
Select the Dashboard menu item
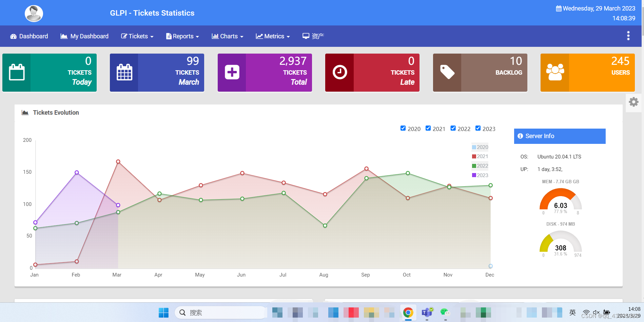click(29, 36)
